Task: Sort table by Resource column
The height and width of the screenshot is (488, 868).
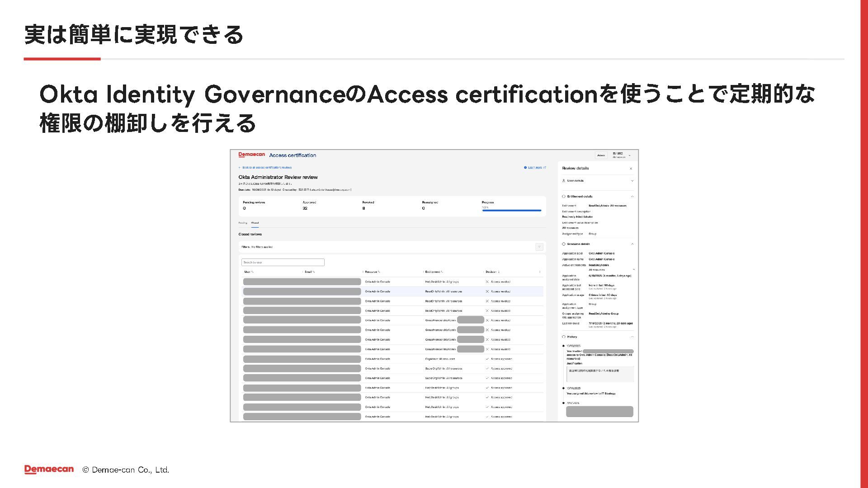Action: point(373,272)
